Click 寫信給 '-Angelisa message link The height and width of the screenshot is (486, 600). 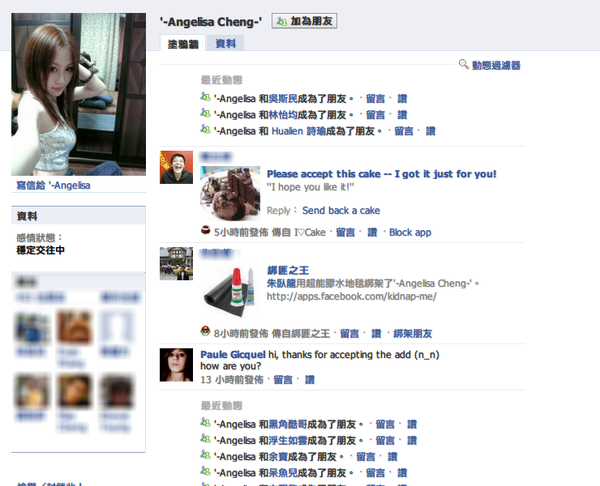[53, 186]
